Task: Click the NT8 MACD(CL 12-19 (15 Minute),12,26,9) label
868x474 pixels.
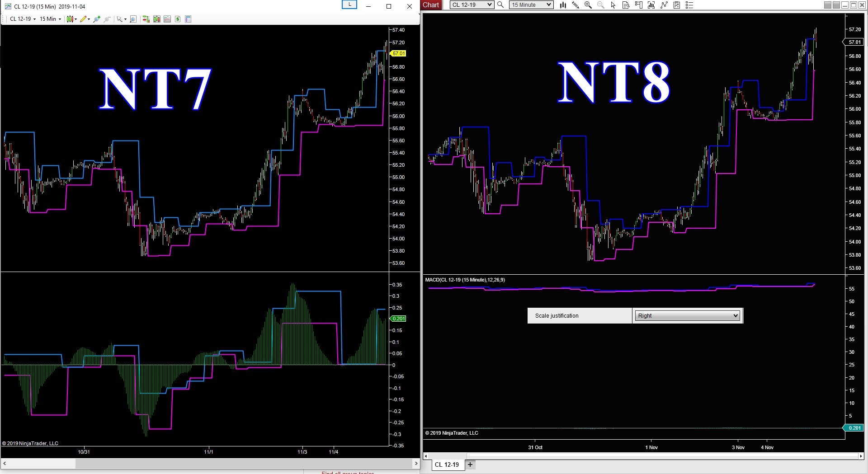Action: [x=465, y=280]
